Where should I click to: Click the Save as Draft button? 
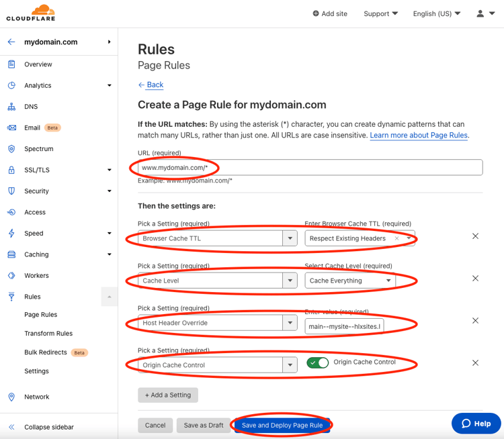pos(204,425)
